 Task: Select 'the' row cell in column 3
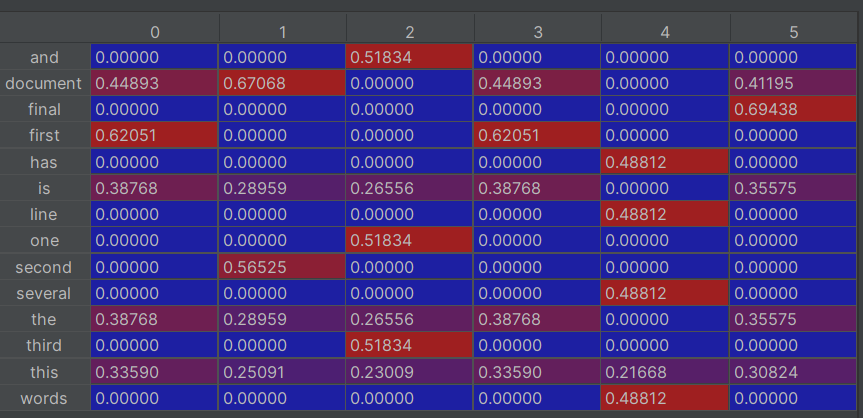[x=537, y=319]
